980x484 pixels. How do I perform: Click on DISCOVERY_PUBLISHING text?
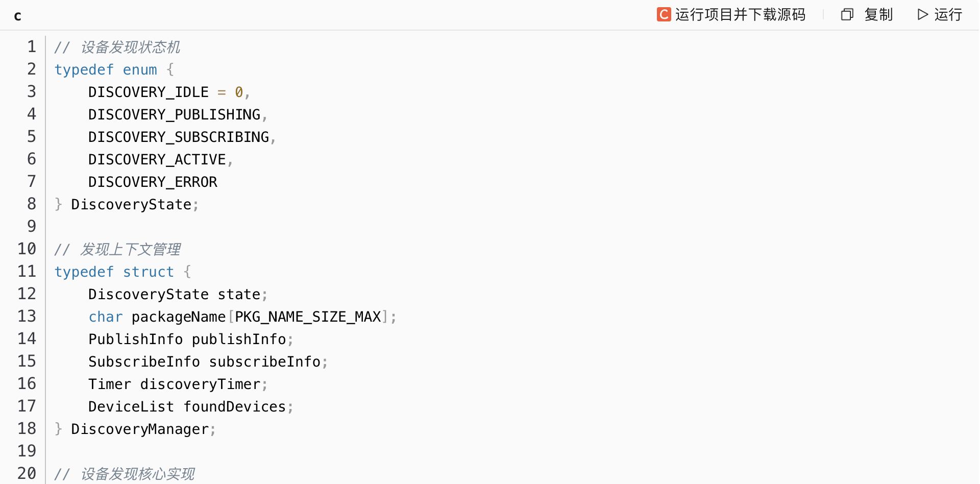[x=174, y=114]
